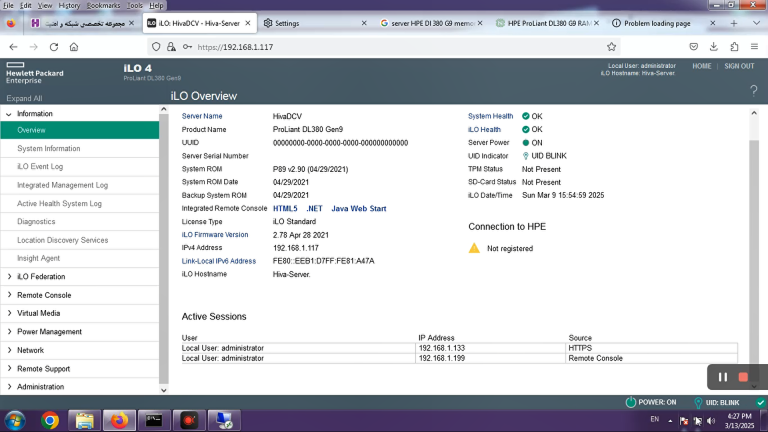Viewport: 768px width, 432px height.
Task: Bookmark this page with the star
Action: tap(611, 47)
